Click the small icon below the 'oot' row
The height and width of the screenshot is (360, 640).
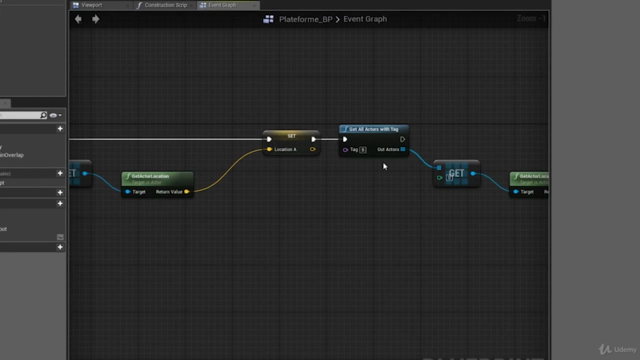coord(60,237)
